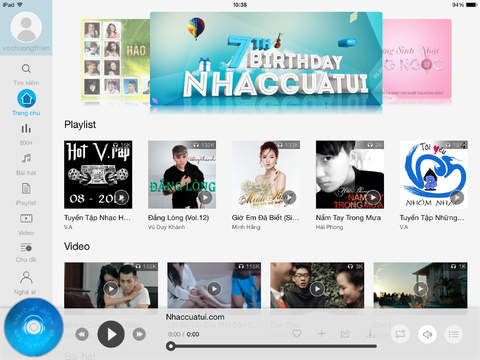Open the Nắm Tay Trong Mưa playlist title

pyautogui.click(x=348, y=218)
